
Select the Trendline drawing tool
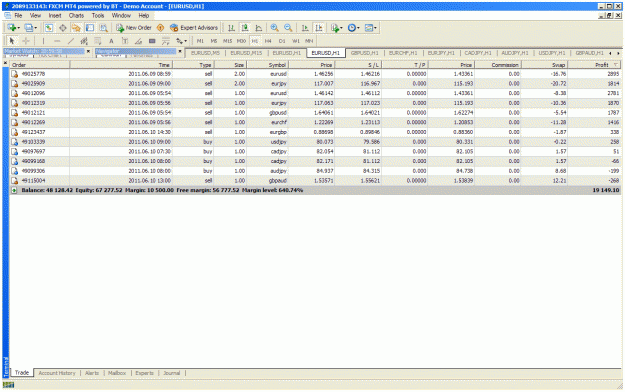71,41
